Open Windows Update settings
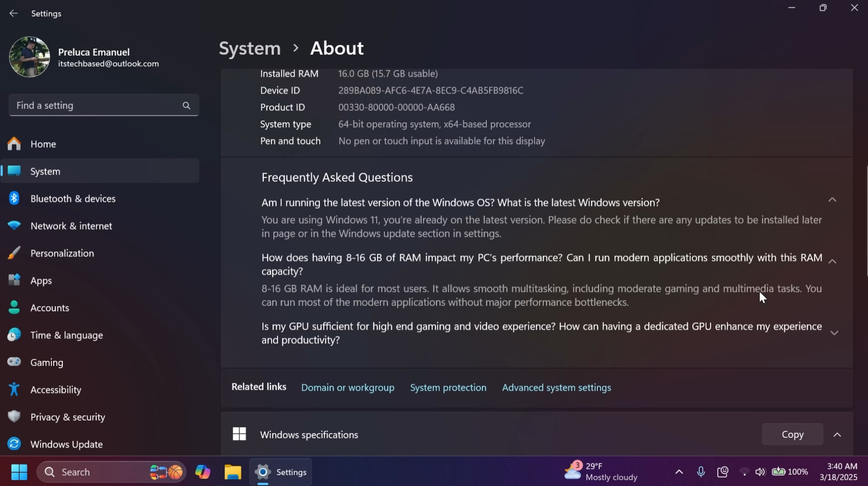This screenshot has width=868, height=486. [66, 444]
